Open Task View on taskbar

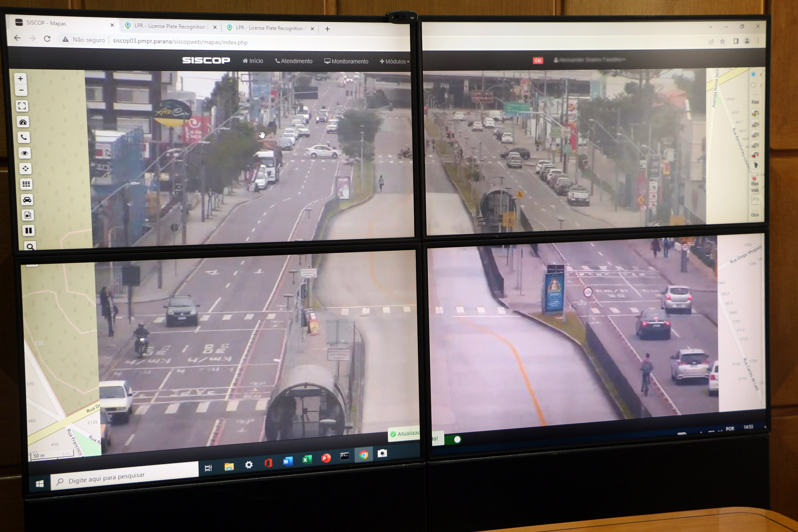point(208,468)
